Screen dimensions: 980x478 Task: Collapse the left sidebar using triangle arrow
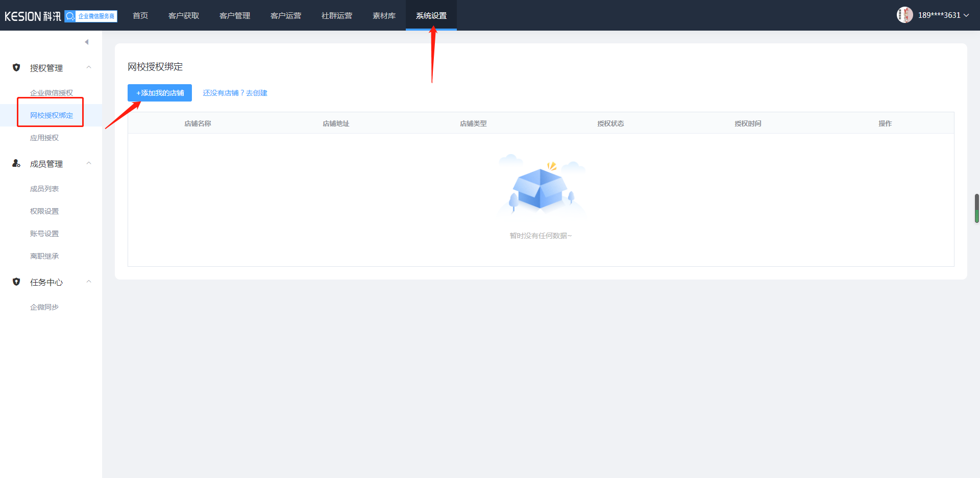(x=87, y=42)
